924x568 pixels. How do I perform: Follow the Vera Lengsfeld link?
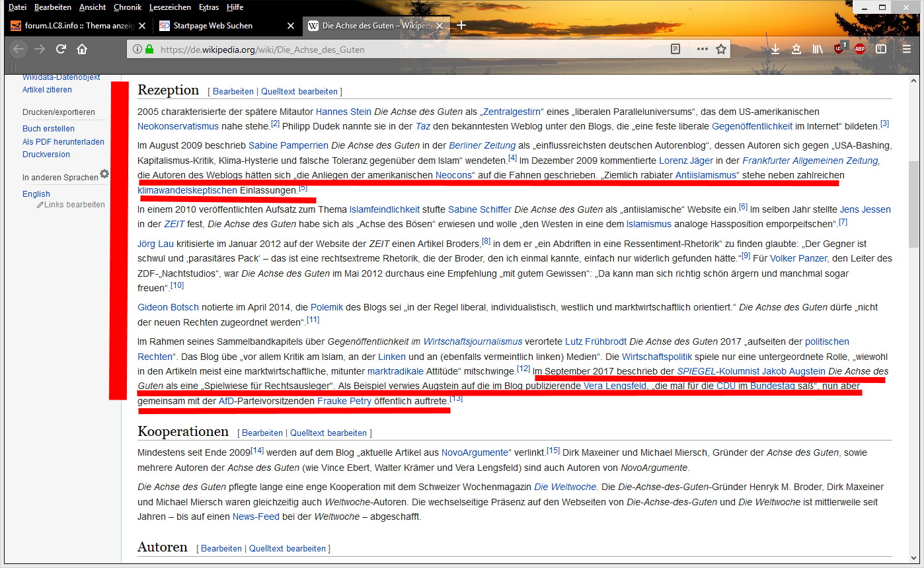[x=615, y=386]
